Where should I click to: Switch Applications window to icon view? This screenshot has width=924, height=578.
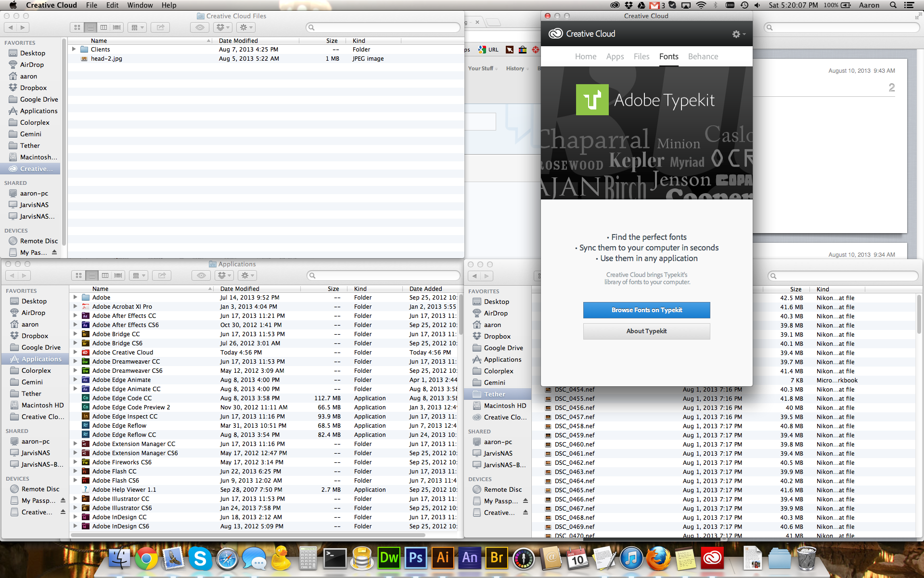[78, 276]
